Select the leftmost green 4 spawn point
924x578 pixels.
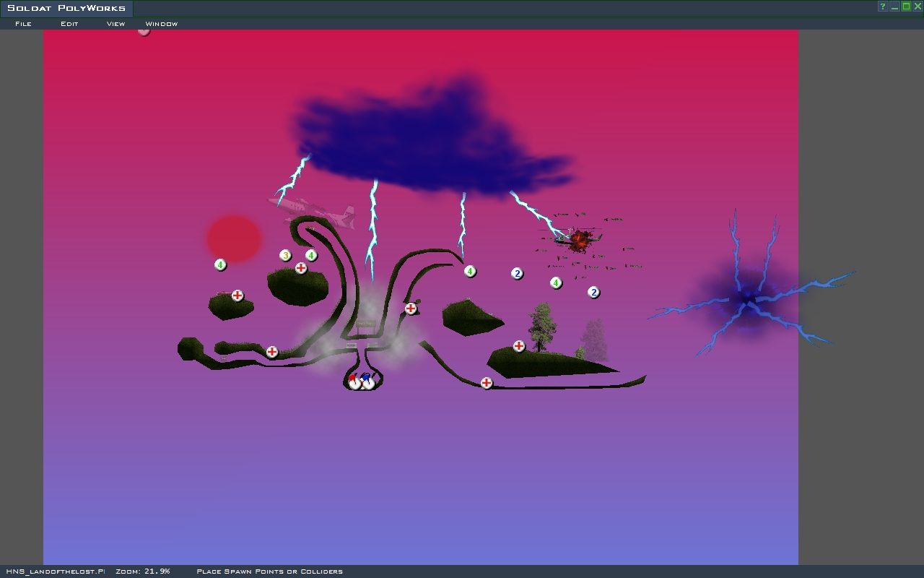click(220, 265)
